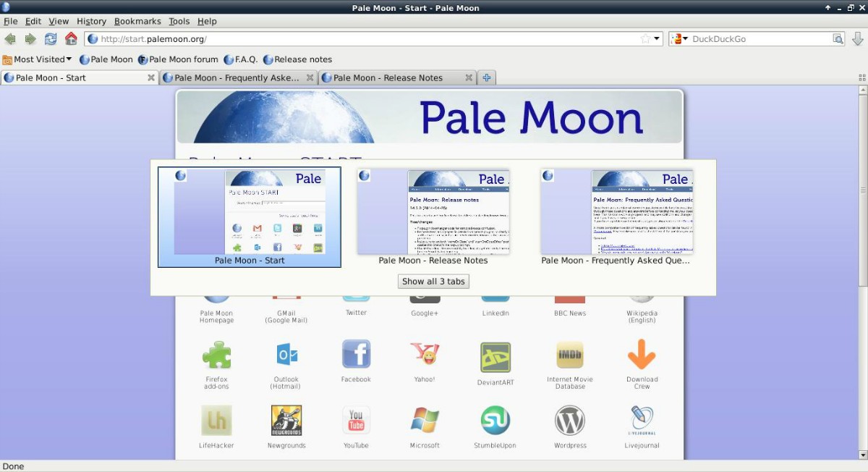Open the Tools menu

pyautogui.click(x=179, y=21)
